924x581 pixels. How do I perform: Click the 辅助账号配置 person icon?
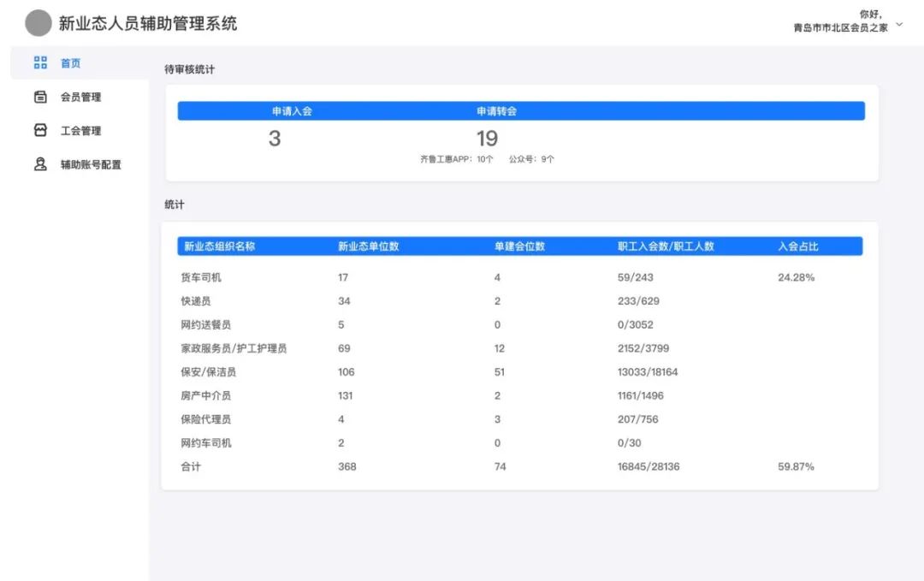click(x=40, y=164)
